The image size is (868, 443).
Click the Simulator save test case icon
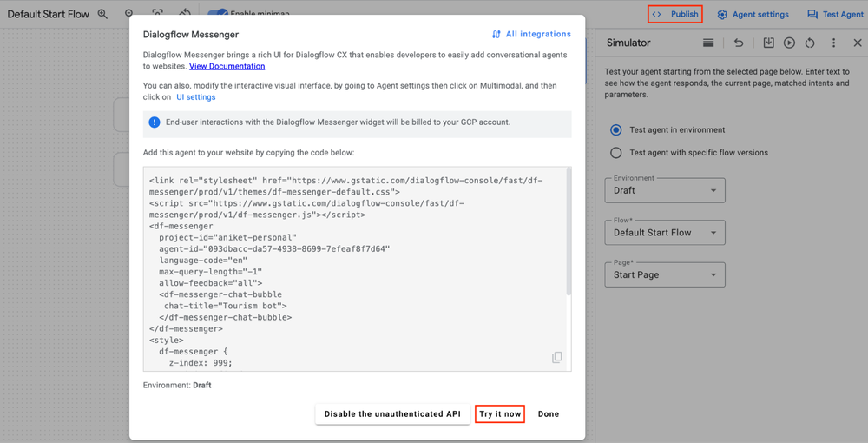click(768, 43)
